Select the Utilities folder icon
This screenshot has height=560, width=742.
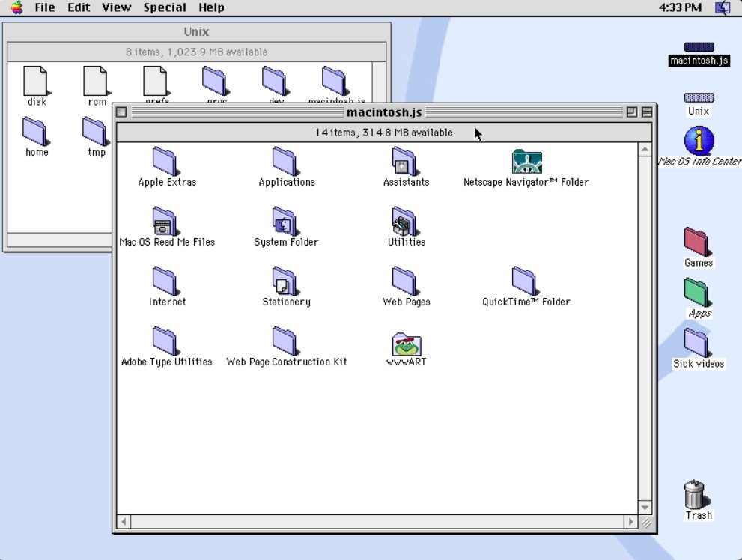point(404,221)
